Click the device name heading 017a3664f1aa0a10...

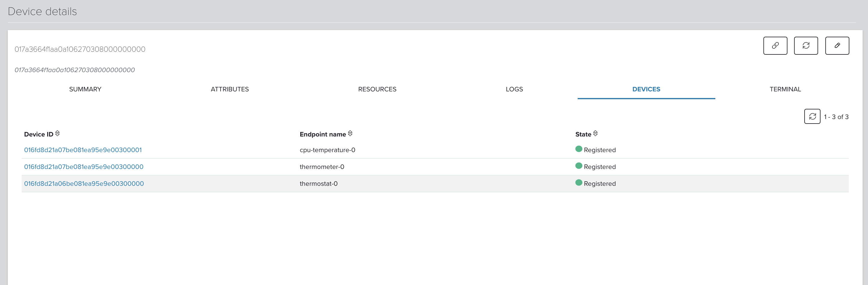[x=80, y=49]
